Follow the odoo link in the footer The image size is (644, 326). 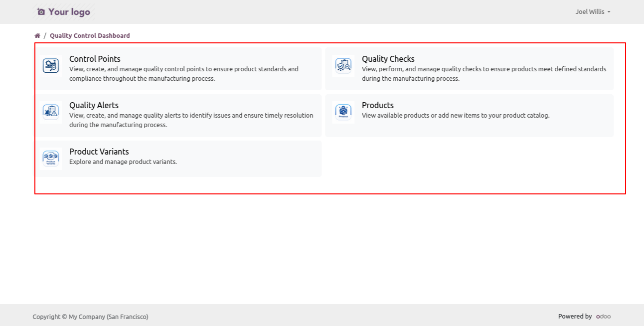[x=603, y=317]
